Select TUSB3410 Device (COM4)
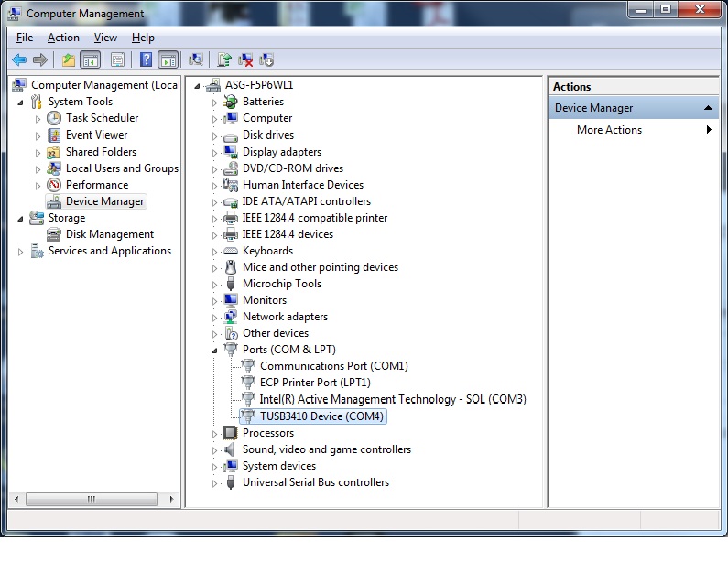 321,416
